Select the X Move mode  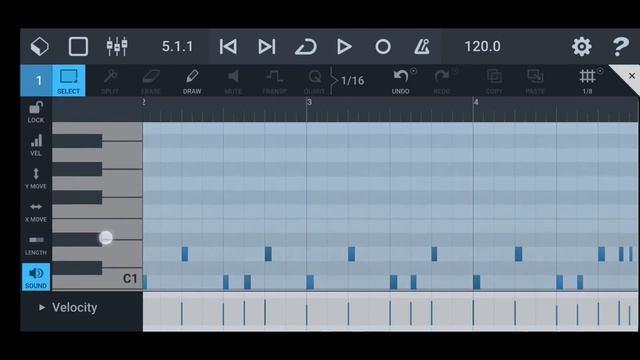[36, 211]
